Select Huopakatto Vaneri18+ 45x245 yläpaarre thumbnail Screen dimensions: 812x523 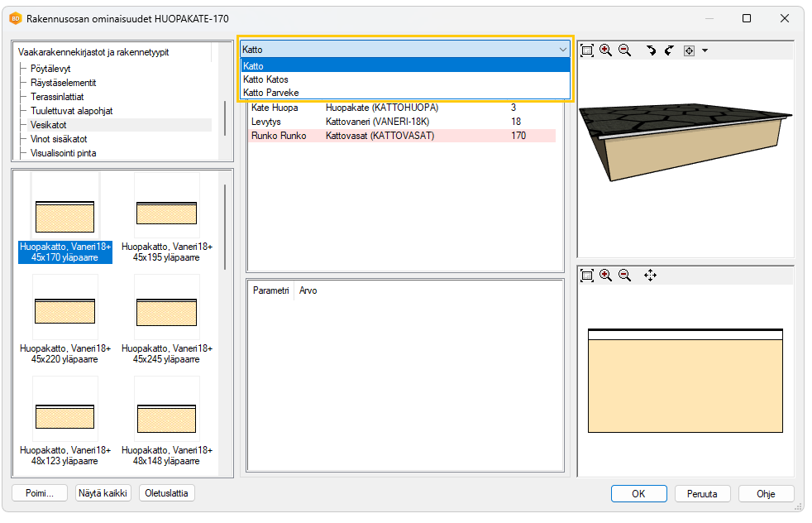click(167, 320)
